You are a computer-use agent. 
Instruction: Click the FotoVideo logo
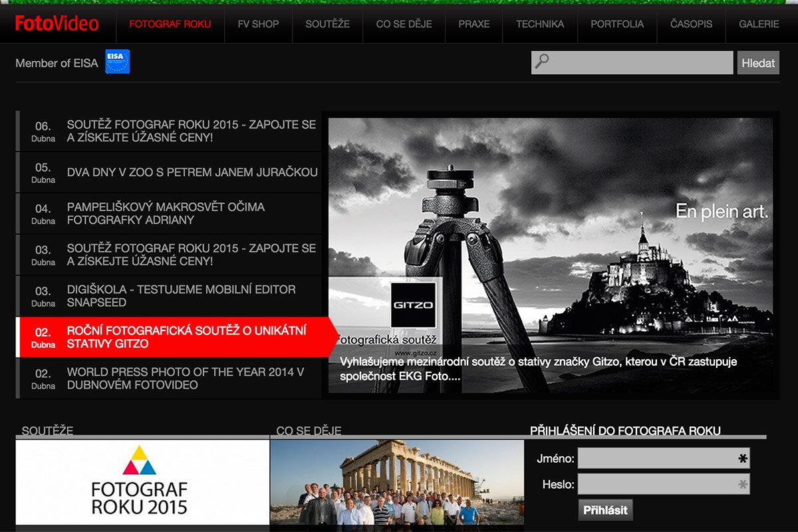[57, 24]
